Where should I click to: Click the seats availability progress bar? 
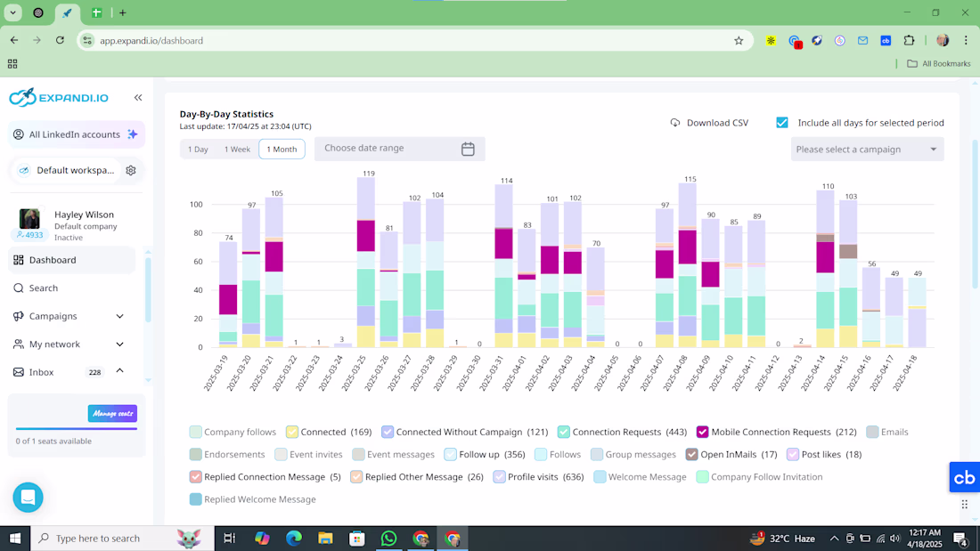point(77,428)
